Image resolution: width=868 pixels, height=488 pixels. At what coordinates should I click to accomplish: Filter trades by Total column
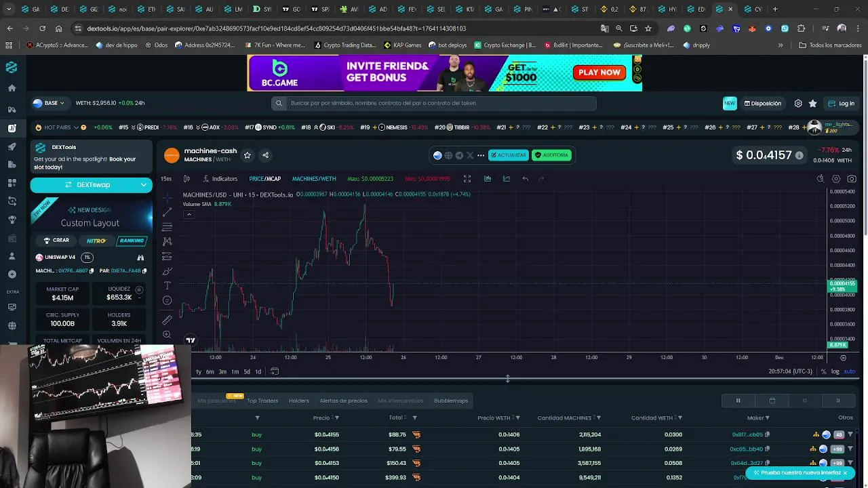[414, 418]
